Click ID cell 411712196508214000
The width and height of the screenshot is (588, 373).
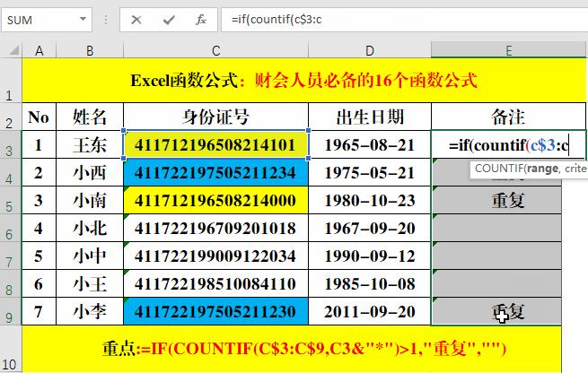[x=215, y=200]
